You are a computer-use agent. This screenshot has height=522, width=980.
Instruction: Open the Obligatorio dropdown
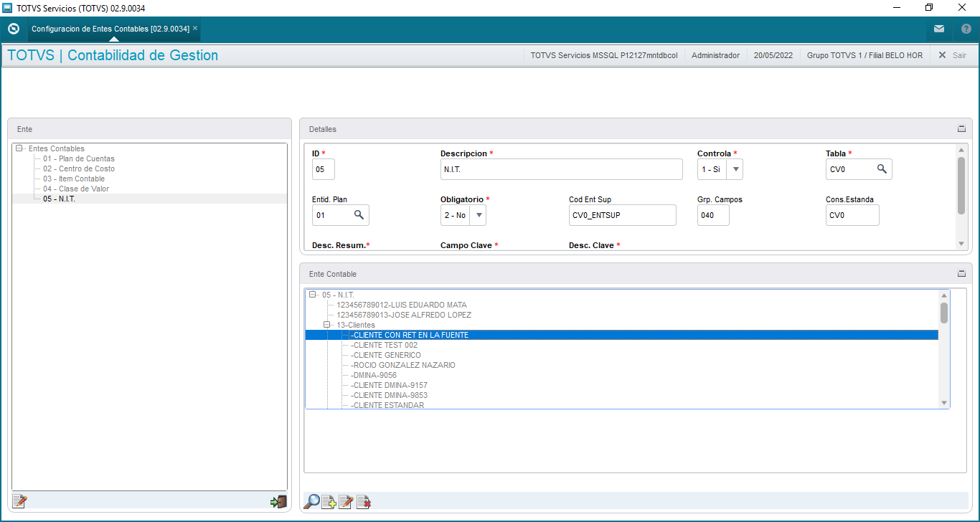coord(479,215)
